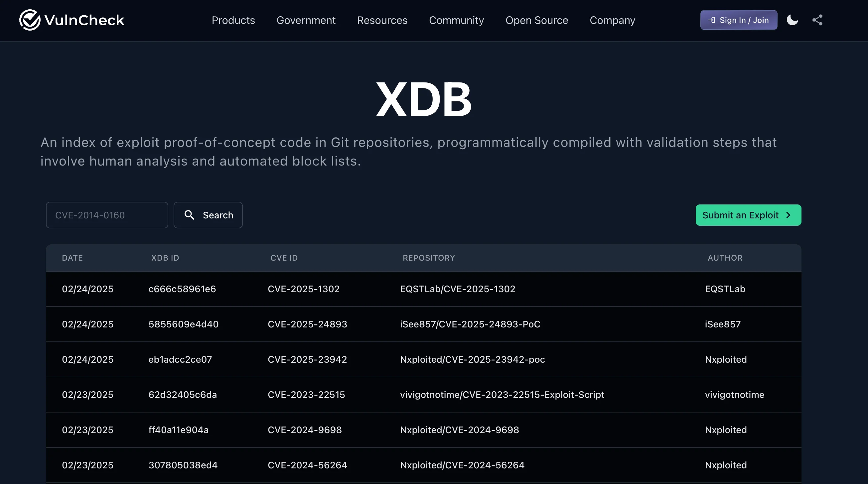The width and height of the screenshot is (868, 484).
Task: Click the Search button
Action: pos(208,215)
